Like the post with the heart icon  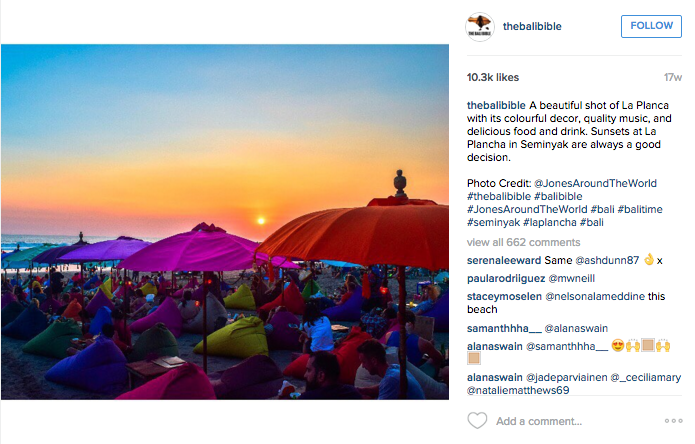point(477,421)
